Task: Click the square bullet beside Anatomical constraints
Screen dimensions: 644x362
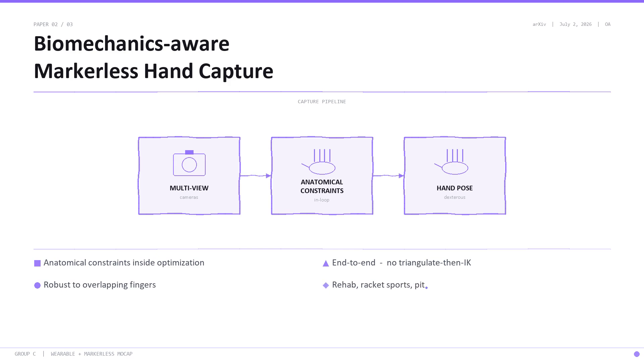Action: tap(37, 263)
